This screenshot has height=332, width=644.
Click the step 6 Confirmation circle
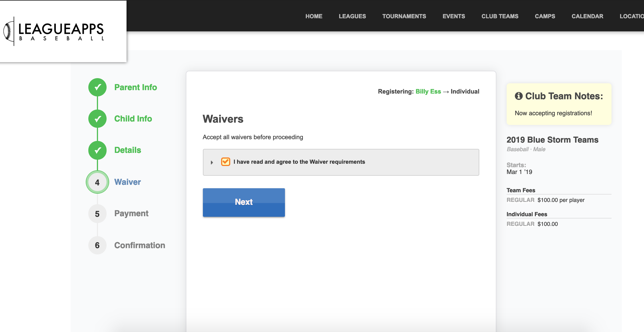[x=97, y=245]
